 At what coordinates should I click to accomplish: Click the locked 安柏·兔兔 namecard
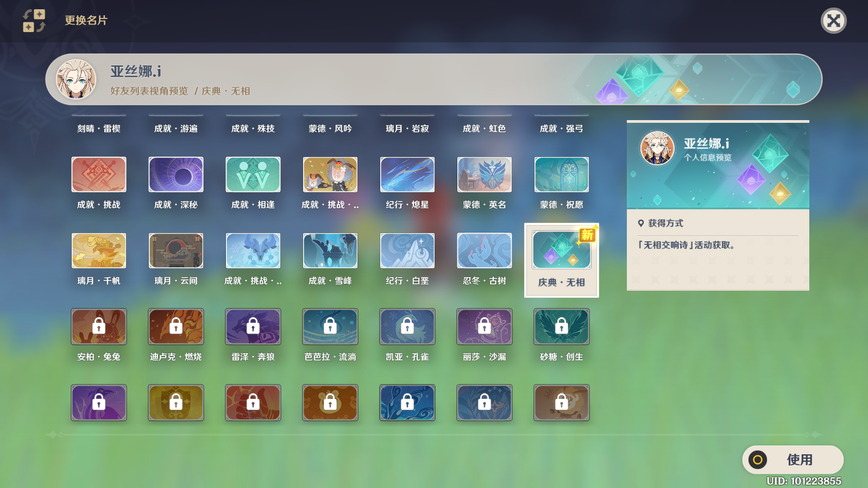pos(99,327)
